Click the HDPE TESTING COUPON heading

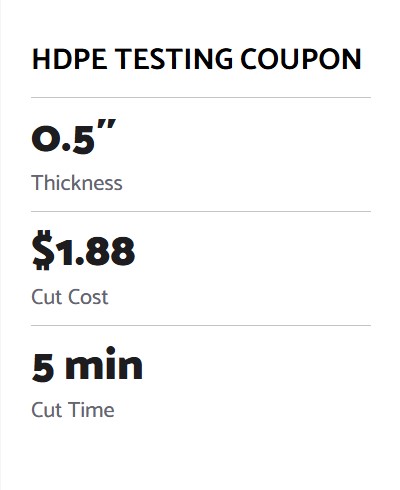(197, 59)
